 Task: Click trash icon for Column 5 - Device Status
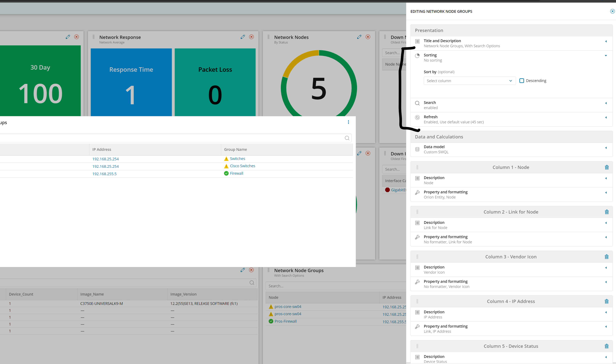click(606, 346)
